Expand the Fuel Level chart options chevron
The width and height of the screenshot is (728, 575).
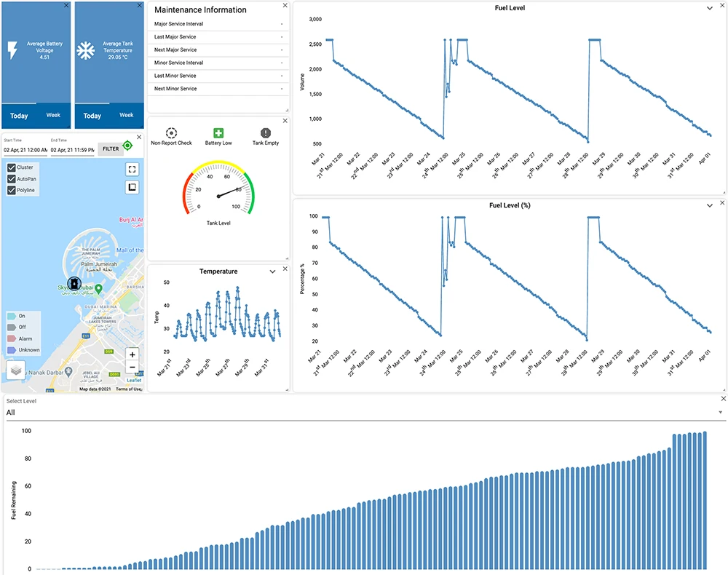click(x=710, y=8)
